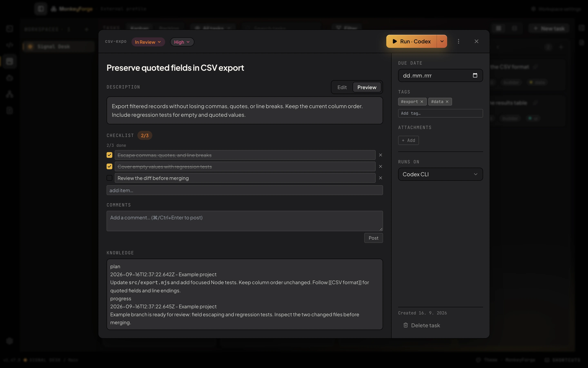Run the task with Codex
This screenshot has height=368, width=588.
click(411, 41)
